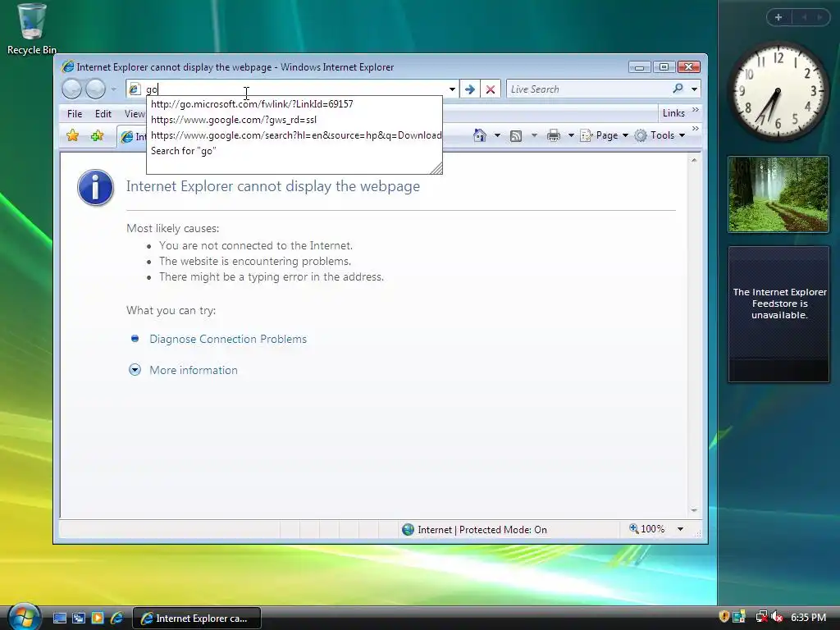Click the forest Slide Show gadget picture
This screenshot has height=630, width=840.
pos(778,194)
